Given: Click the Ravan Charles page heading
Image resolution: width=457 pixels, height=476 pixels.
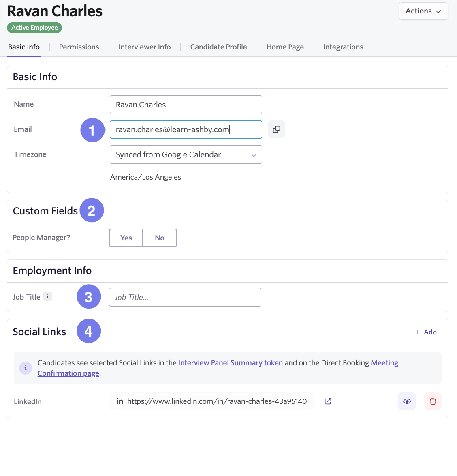Looking at the screenshot, I should 55,11.
